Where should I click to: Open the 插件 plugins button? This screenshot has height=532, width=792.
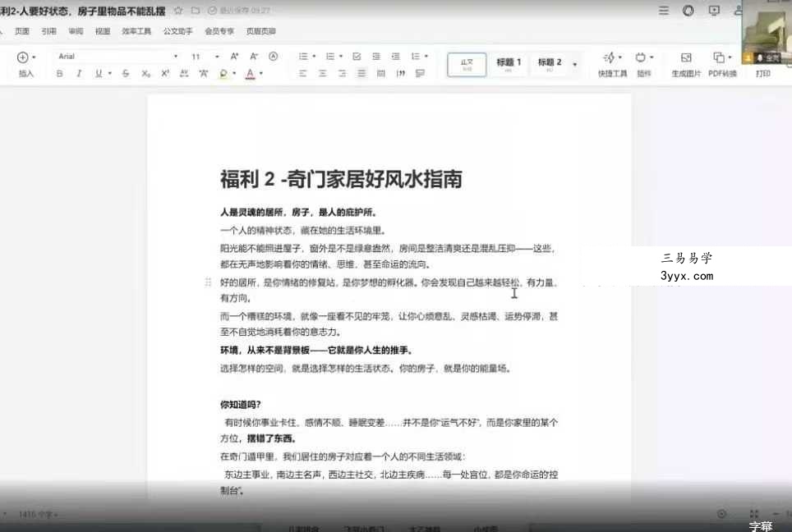(644, 65)
